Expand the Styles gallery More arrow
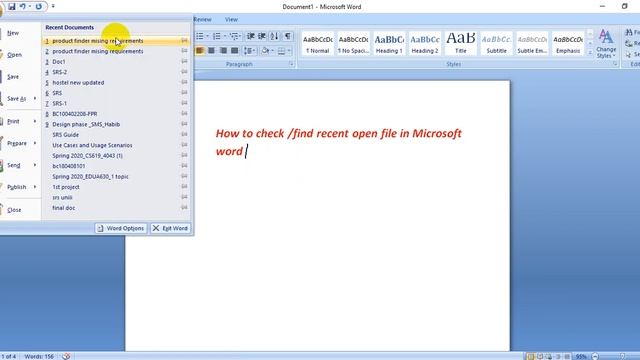Viewport: 640px width, 360px height. pos(590,52)
